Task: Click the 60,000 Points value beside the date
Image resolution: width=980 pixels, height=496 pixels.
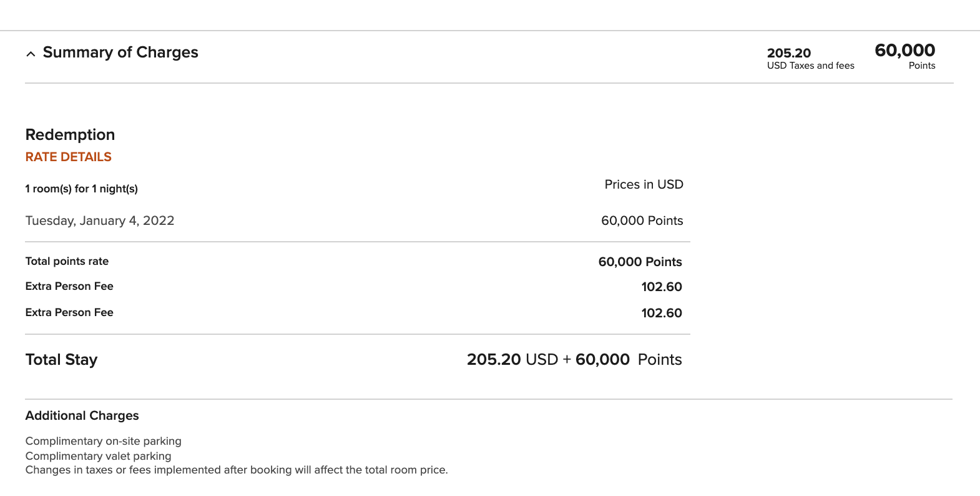Action: [x=642, y=221]
